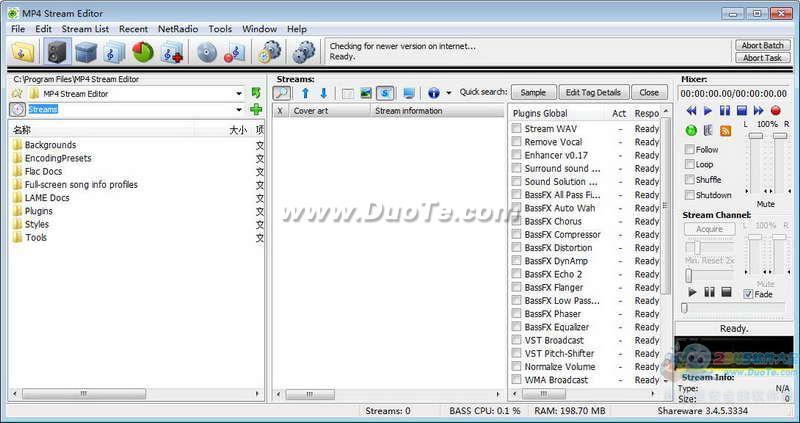Check the BassFX Compressor plugin checkbox
The image size is (800, 423).
tap(516, 234)
